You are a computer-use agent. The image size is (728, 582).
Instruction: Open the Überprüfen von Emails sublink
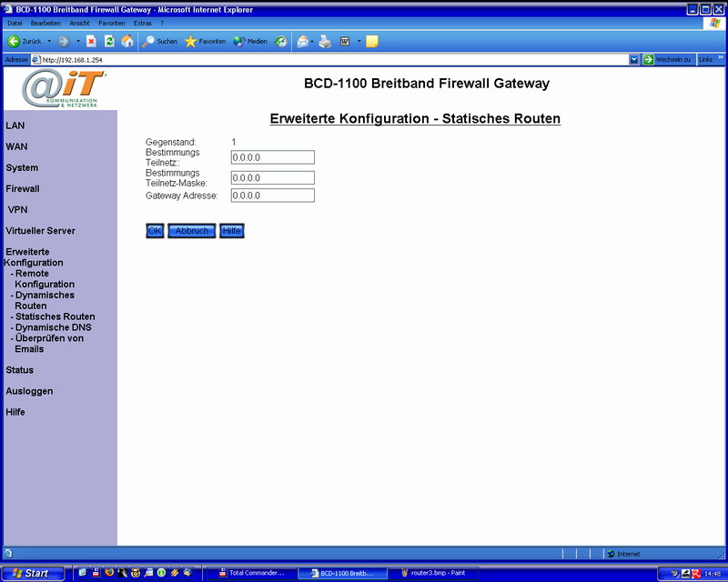(47, 344)
